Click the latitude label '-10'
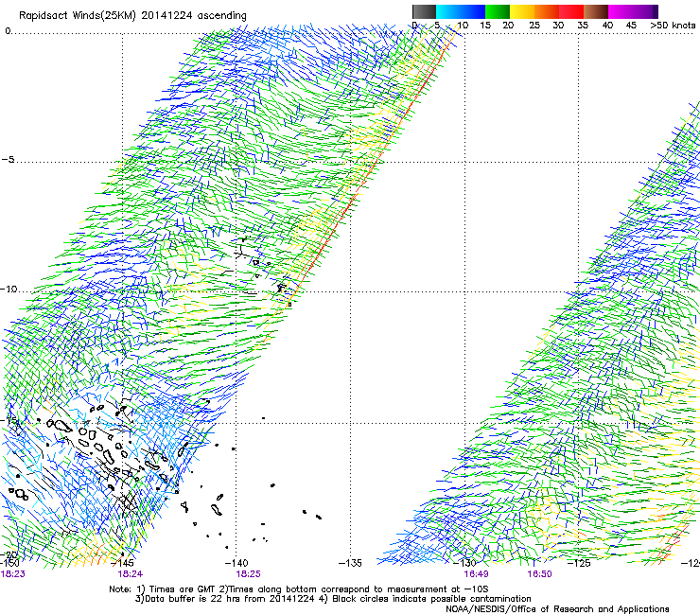Screen dimensions: 700x615 9,289
